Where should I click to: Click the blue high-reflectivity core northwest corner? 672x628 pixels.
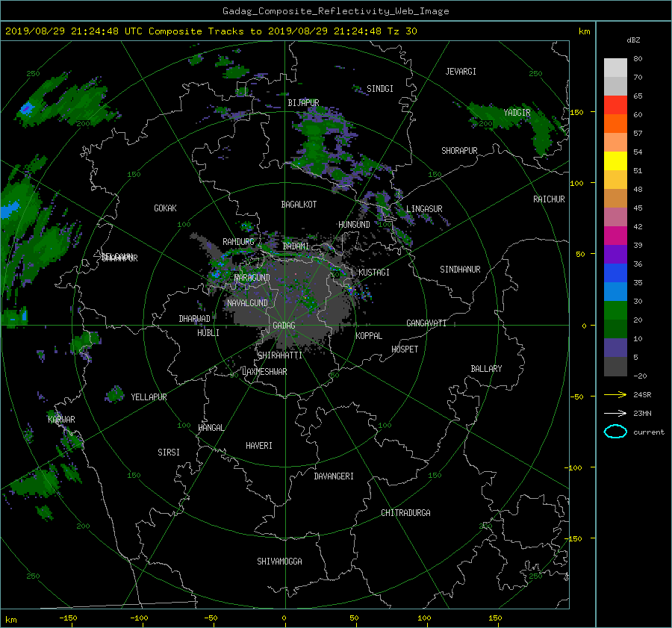pyautogui.click(x=27, y=108)
